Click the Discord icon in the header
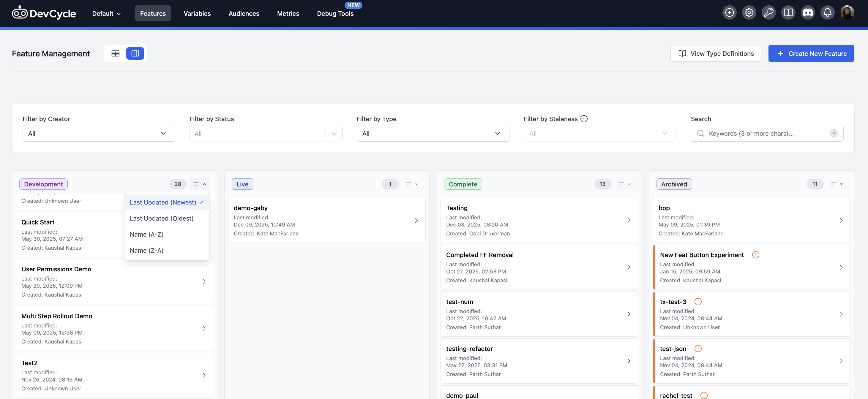The height and width of the screenshot is (399, 868). pos(808,12)
